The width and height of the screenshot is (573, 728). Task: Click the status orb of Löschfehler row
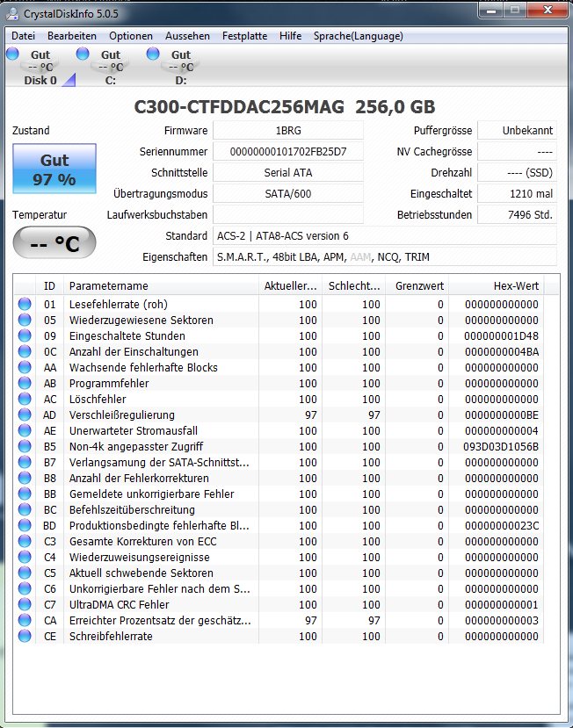pyautogui.click(x=25, y=399)
